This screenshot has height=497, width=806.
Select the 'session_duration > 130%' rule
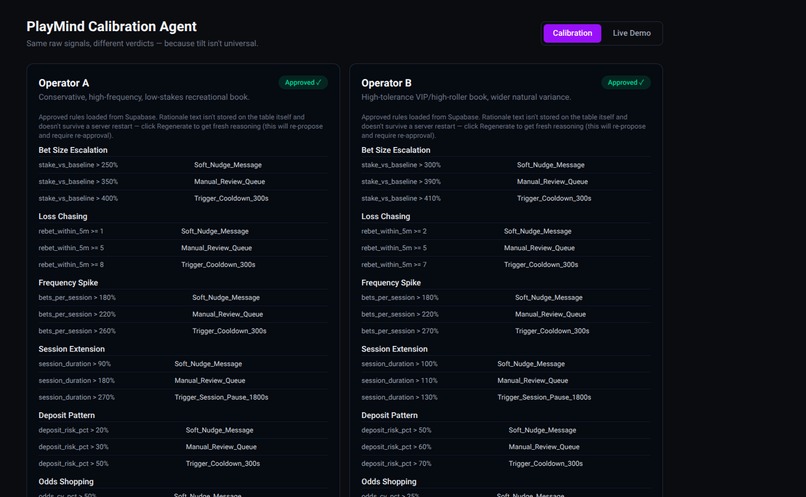(399, 397)
